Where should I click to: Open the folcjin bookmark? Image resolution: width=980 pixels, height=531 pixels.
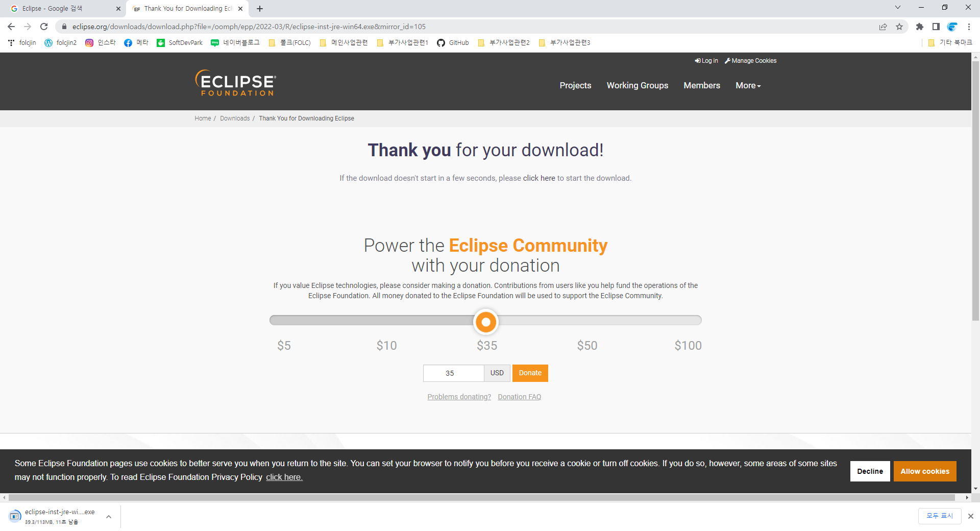point(22,43)
